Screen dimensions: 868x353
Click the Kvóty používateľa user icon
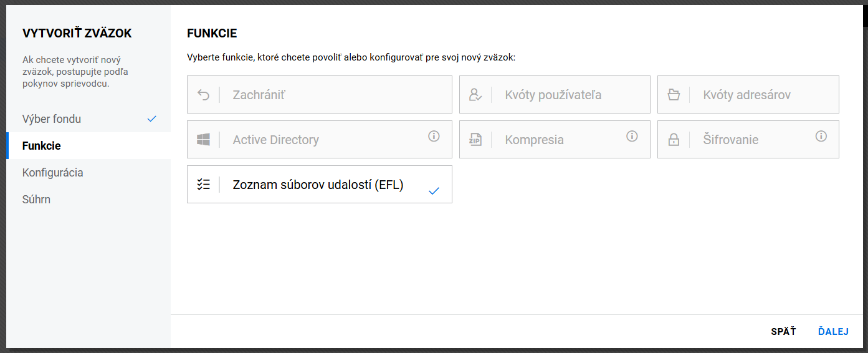[475, 95]
